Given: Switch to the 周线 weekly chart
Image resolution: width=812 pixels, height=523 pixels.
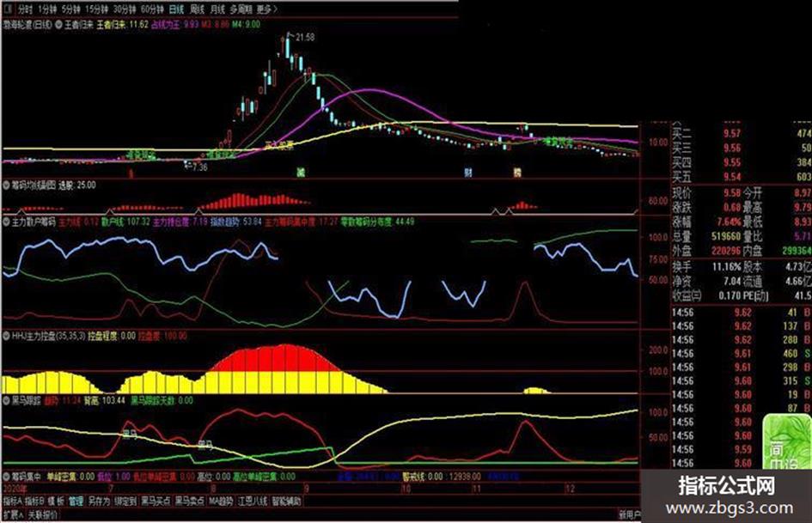Looking at the screenshot, I should pos(197,9).
